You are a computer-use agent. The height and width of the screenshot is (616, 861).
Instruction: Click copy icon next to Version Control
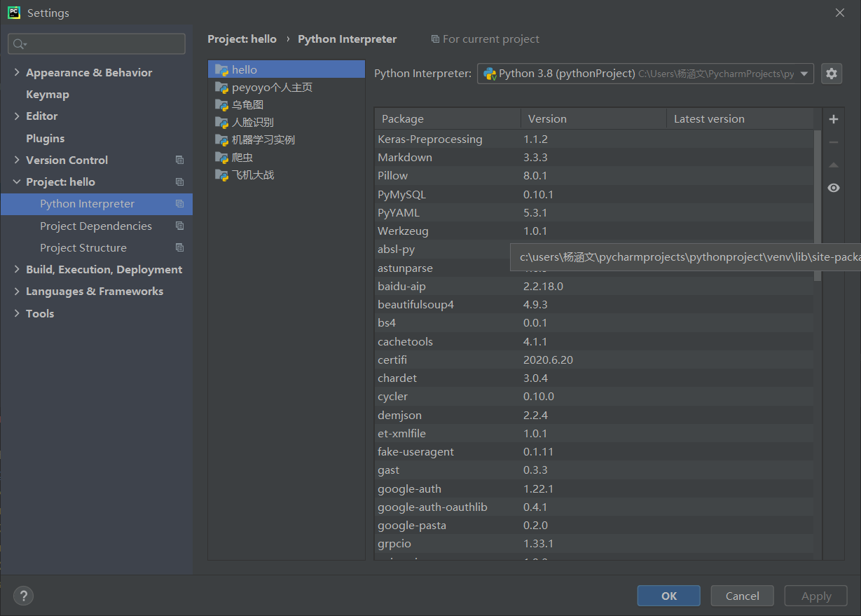(x=179, y=160)
